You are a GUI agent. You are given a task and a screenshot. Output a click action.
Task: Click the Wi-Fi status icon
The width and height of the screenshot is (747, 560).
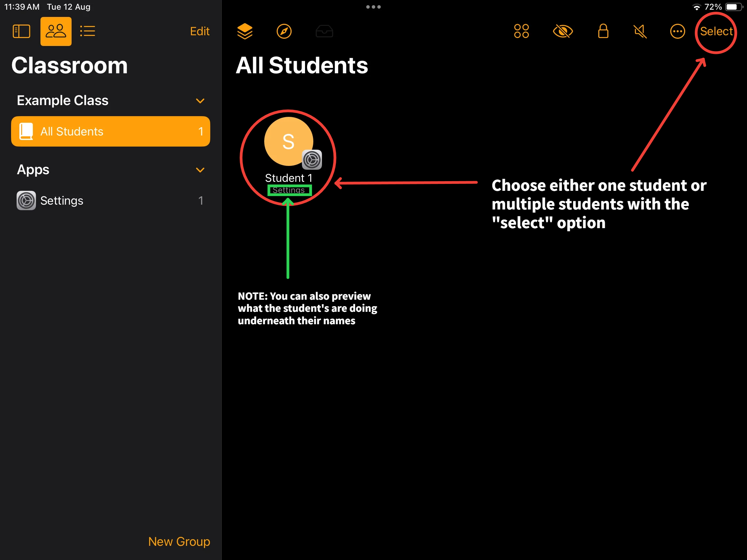click(697, 7)
